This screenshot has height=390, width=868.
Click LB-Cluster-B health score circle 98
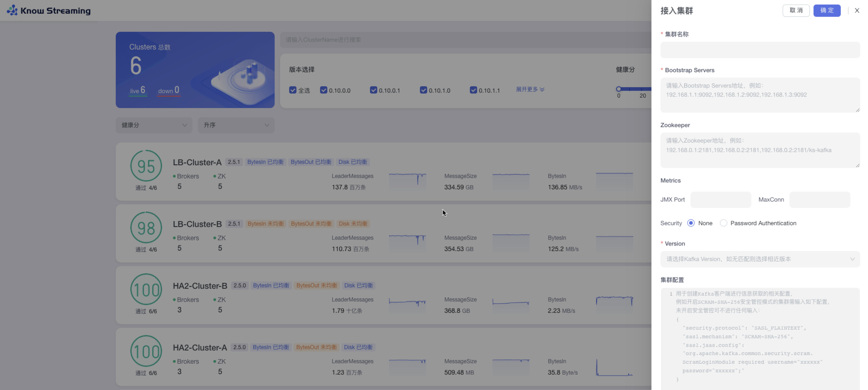tap(146, 227)
